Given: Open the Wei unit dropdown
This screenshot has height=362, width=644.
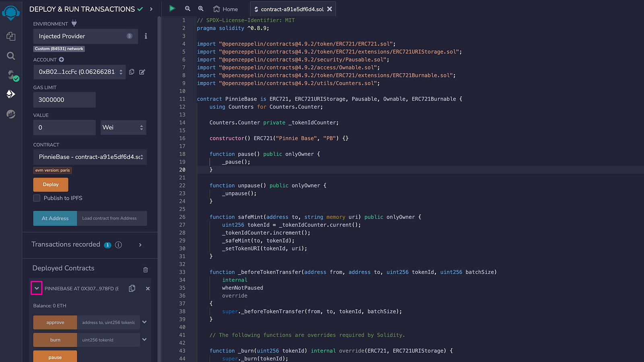Looking at the screenshot, I should 123,128.
